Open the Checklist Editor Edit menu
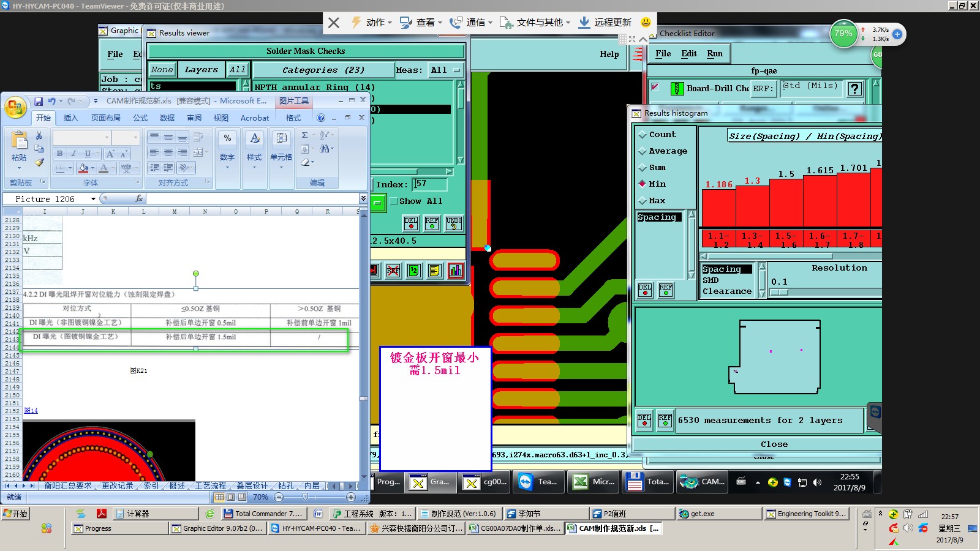The height and width of the screenshot is (551, 980). [x=689, y=54]
